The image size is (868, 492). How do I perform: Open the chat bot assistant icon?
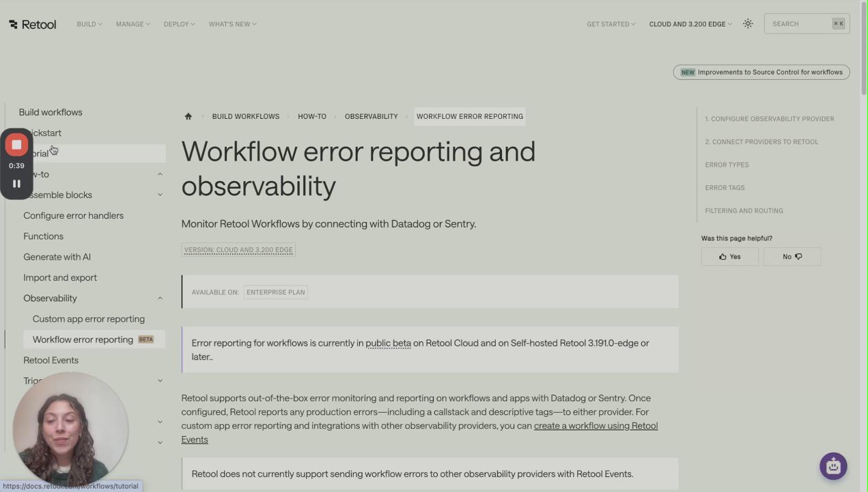tap(833, 466)
